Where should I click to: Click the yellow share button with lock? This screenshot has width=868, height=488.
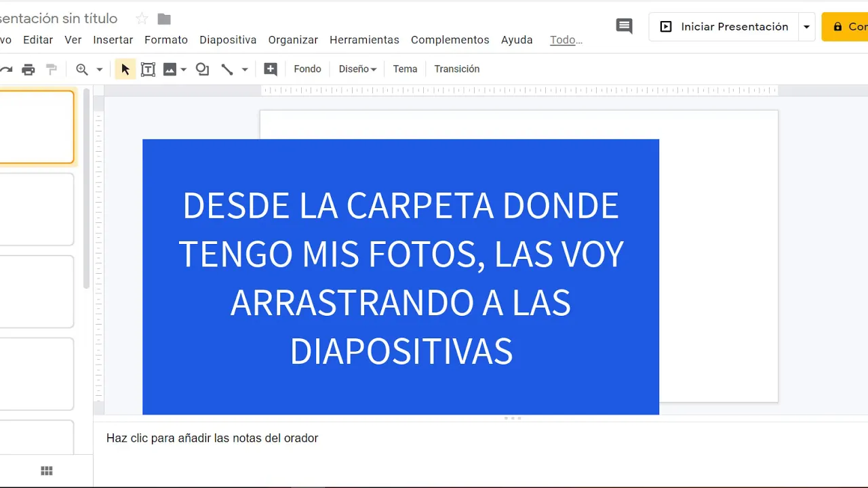(x=845, y=27)
